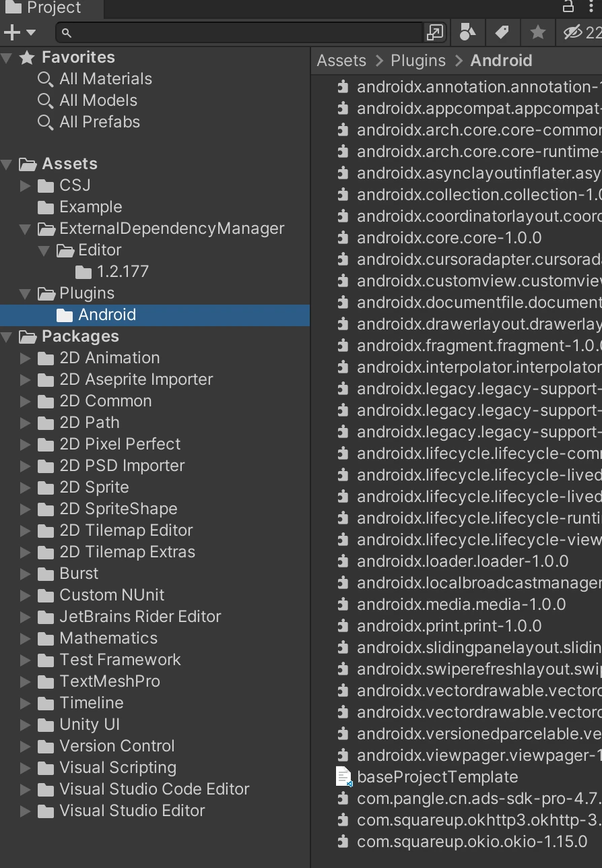
Task: Go to Assets in the breadcrumb
Action: (341, 61)
